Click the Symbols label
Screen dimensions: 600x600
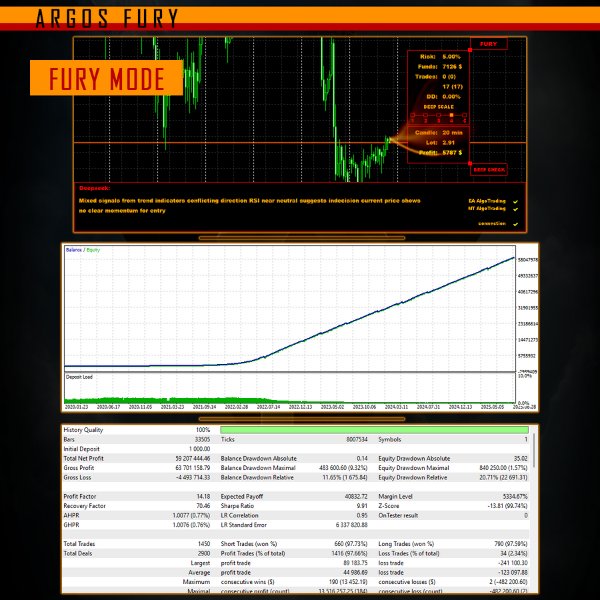[x=390, y=439]
